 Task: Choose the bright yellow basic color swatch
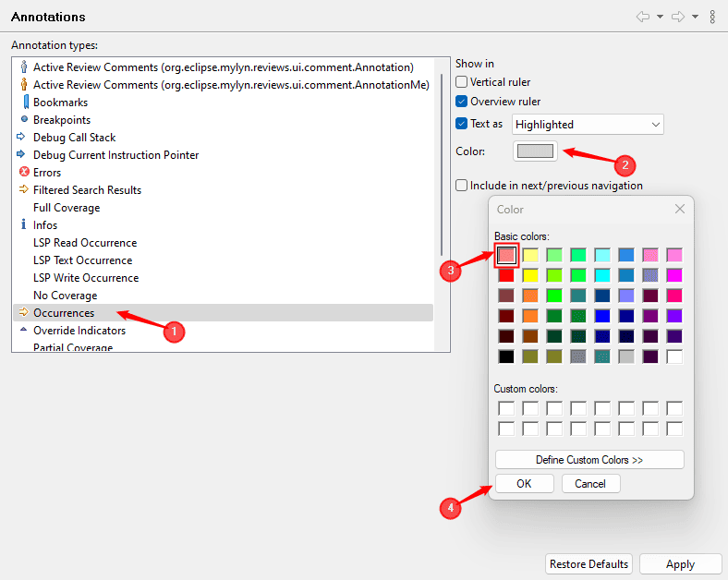(x=530, y=275)
